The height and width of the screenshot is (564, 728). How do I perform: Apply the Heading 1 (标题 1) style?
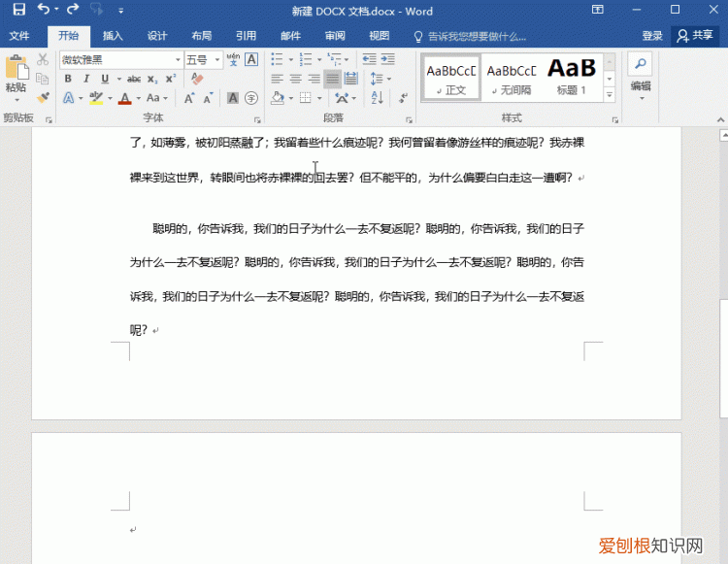pyautogui.click(x=572, y=78)
